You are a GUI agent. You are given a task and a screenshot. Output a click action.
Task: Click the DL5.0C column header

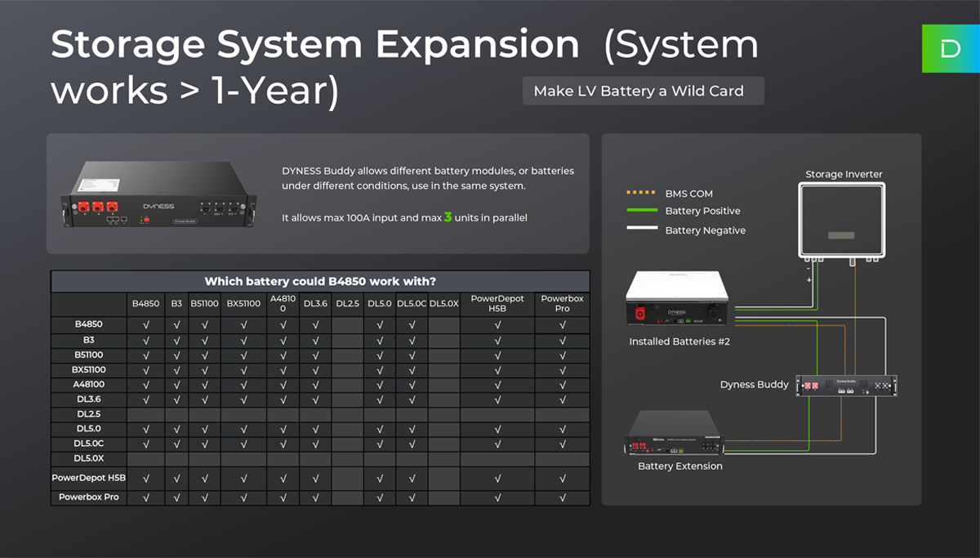(x=412, y=304)
